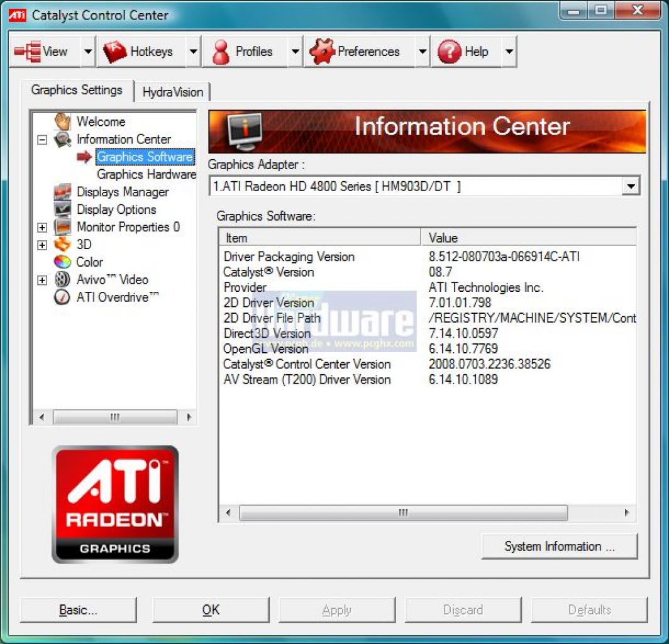
Task: Click software list scroll left arrow
Action: (228, 513)
